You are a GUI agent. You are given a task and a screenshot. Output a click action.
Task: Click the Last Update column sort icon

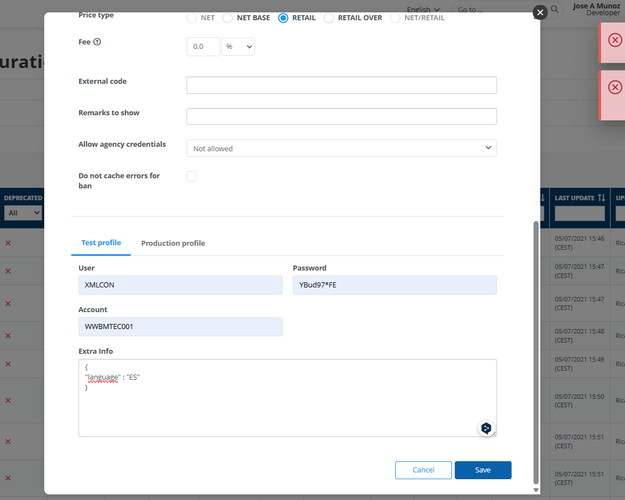(600, 198)
